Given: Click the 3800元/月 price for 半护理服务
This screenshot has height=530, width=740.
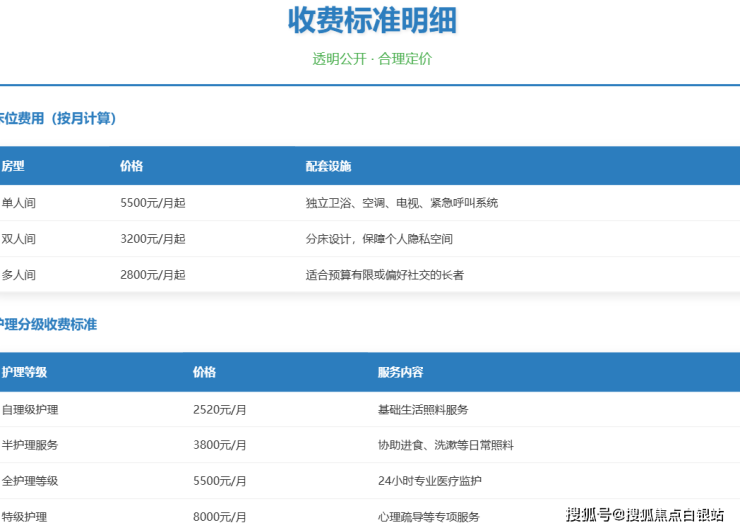Looking at the screenshot, I should tap(219, 445).
